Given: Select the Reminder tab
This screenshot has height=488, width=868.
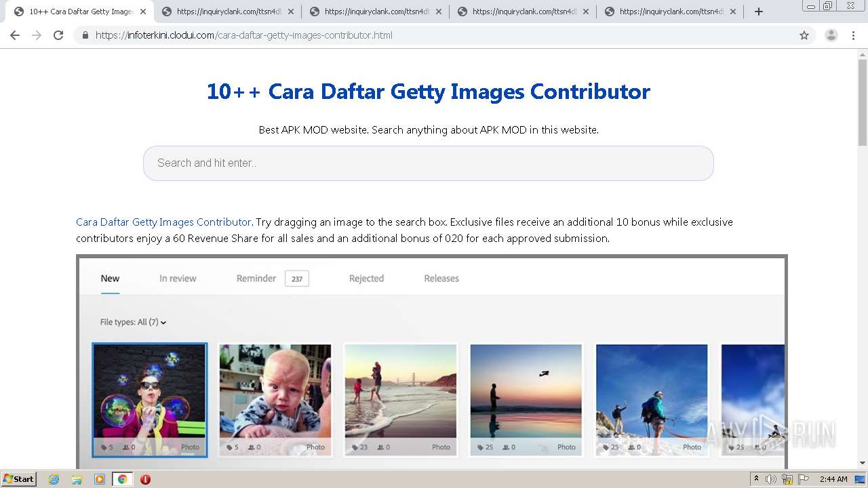Looking at the screenshot, I should pos(256,279).
